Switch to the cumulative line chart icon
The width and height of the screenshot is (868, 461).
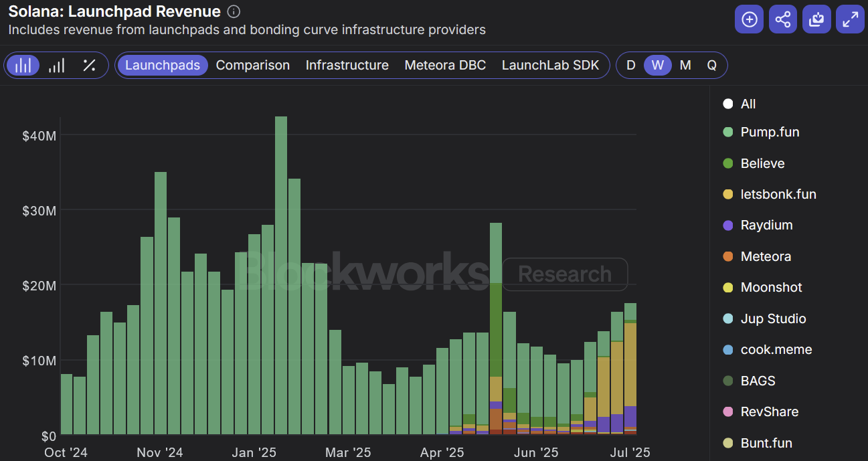click(57, 65)
